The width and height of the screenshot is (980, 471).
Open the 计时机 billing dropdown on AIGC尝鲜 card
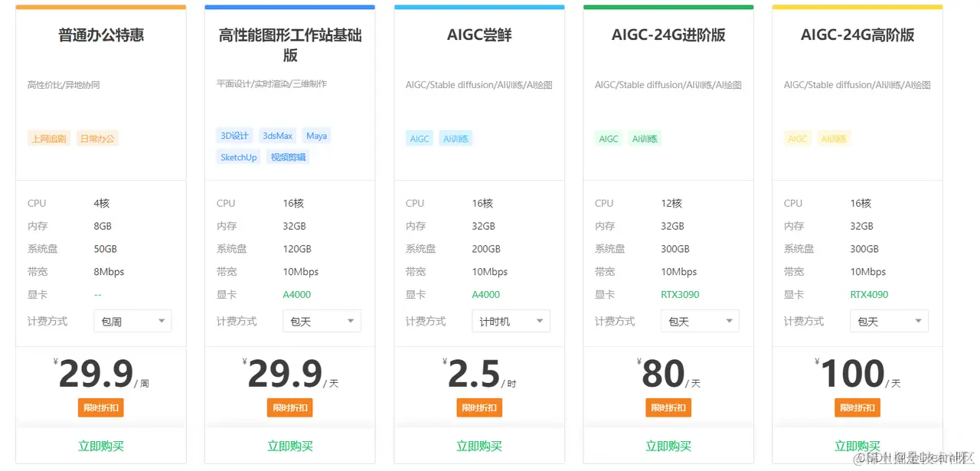[x=511, y=321]
